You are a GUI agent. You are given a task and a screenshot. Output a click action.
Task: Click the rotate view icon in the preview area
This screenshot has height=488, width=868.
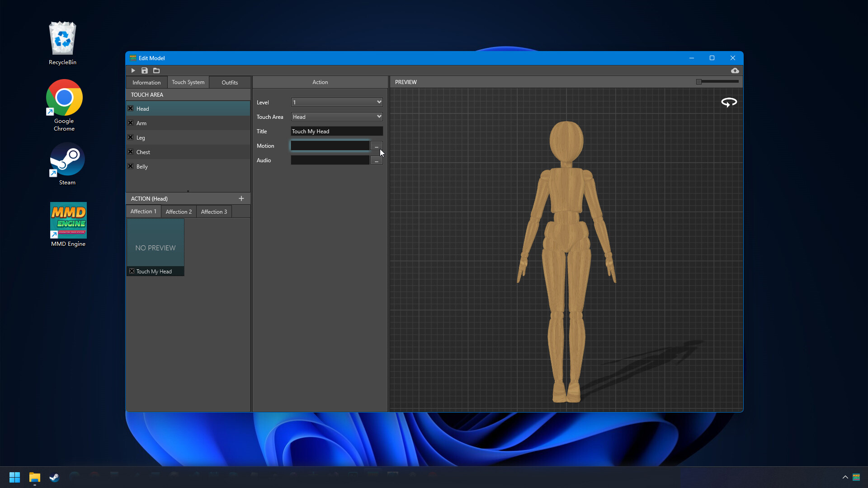(x=728, y=103)
